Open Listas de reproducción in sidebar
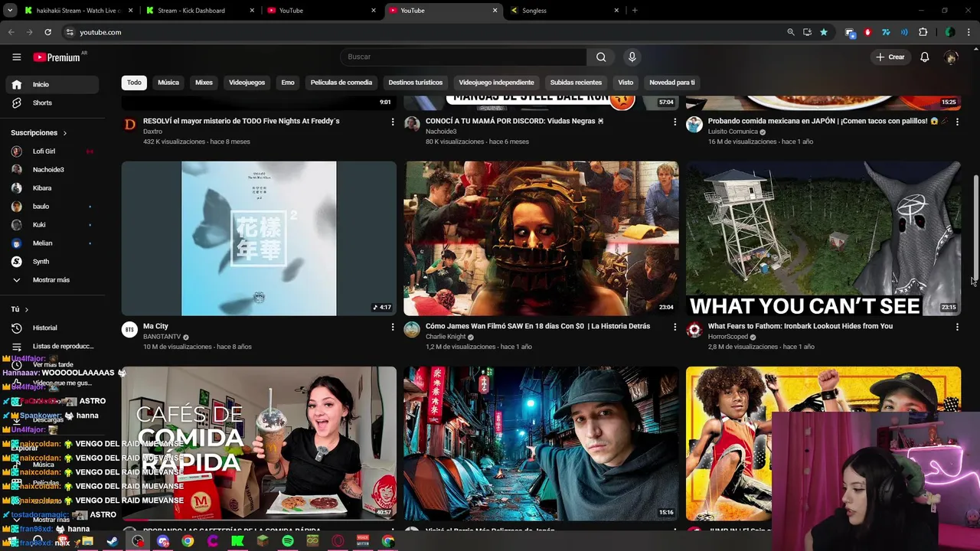This screenshot has height=551, width=980. 52,346
